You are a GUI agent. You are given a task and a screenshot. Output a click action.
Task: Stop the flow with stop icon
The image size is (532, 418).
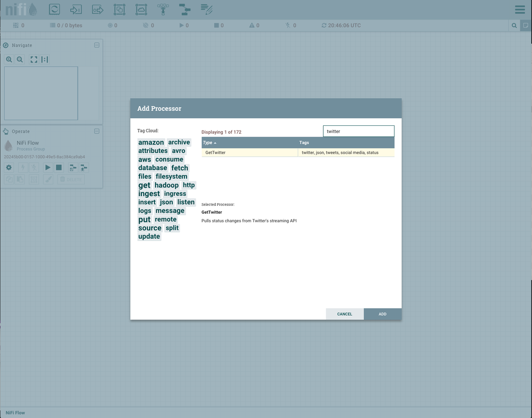pyautogui.click(x=59, y=167)
